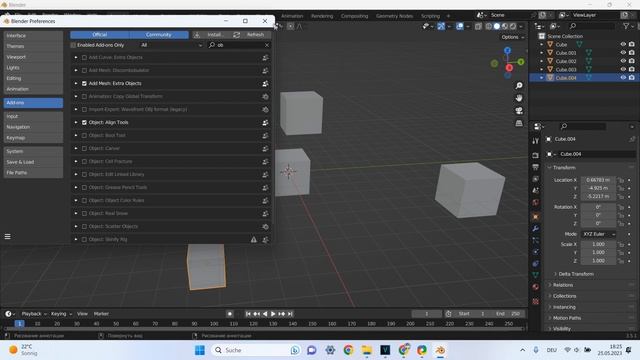Select the Themes preferences section
The height and width of the screenshot is (360, 640).
click(x=33, y=46)
